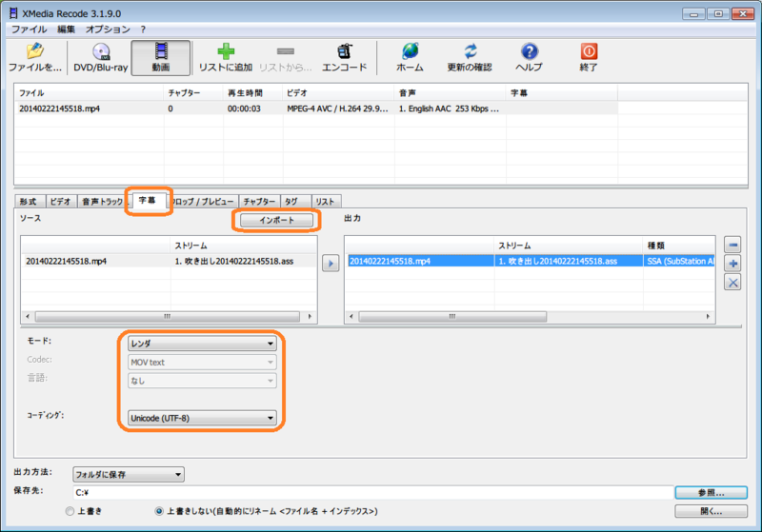Click SSA (SubStation Al type cell
This screenshot has height=532, width=762.
coord(680,261)
